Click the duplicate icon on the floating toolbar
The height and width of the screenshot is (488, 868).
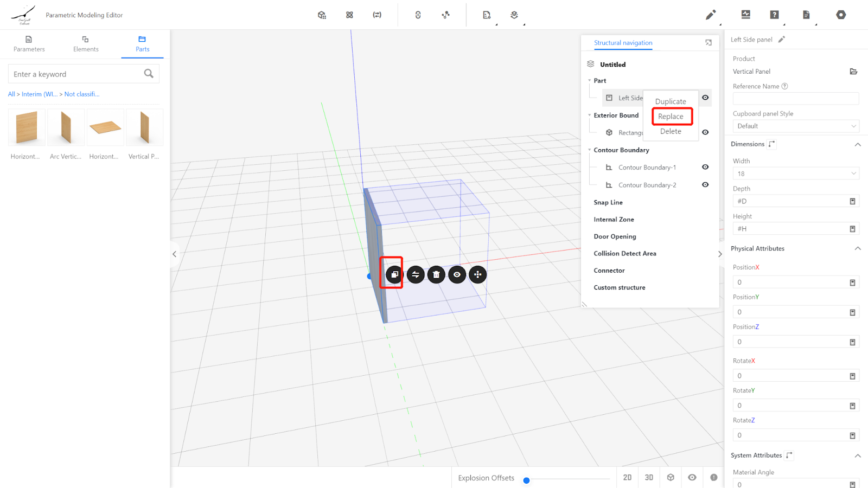point(394,274)
